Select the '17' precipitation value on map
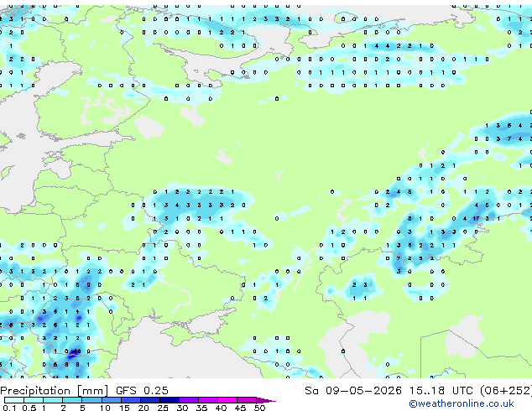The height and width of the screenshot is (411, 532). click(476, 219)
